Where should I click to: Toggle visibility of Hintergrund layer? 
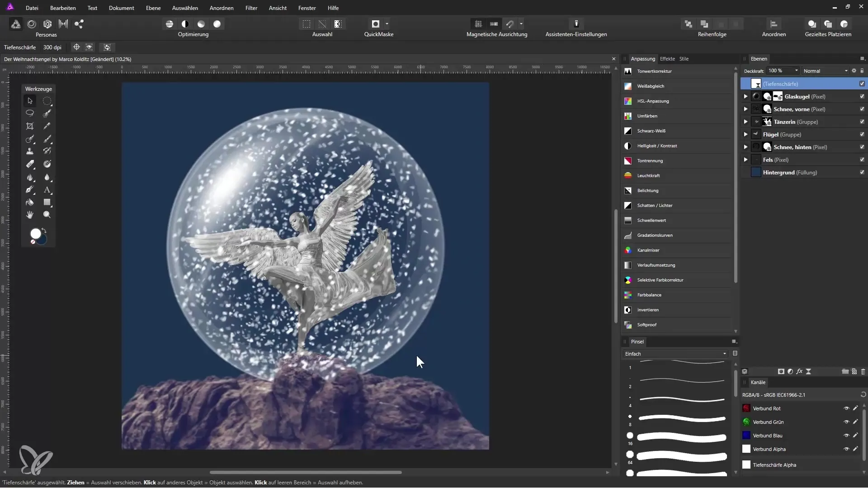[x=862, y=173]
